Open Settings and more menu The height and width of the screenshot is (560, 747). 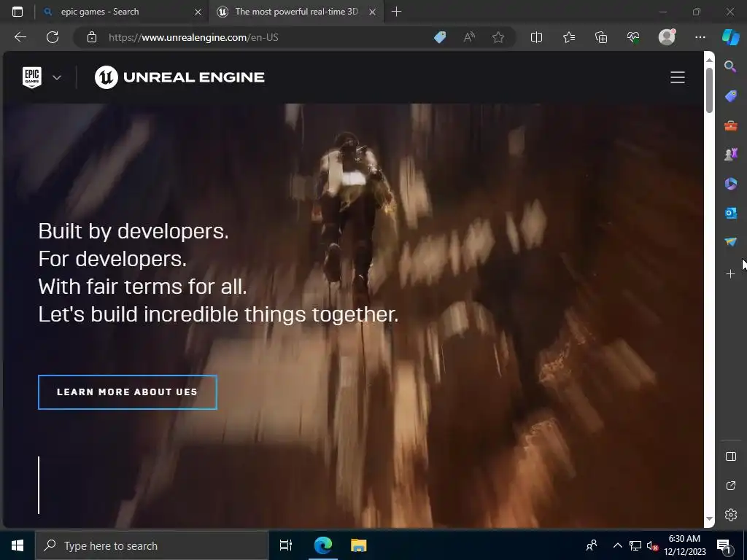[700, 37]
